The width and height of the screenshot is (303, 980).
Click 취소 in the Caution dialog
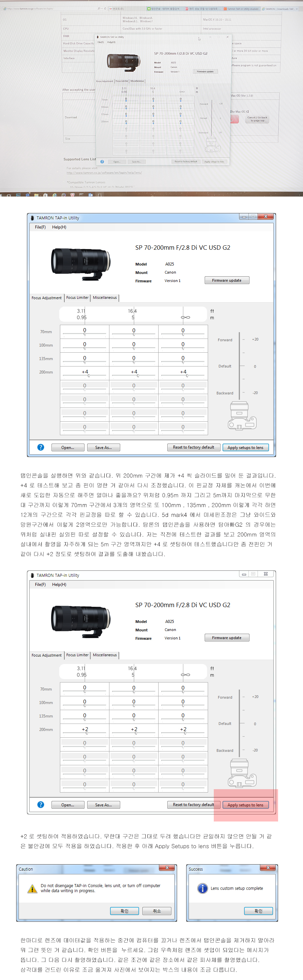157,911
